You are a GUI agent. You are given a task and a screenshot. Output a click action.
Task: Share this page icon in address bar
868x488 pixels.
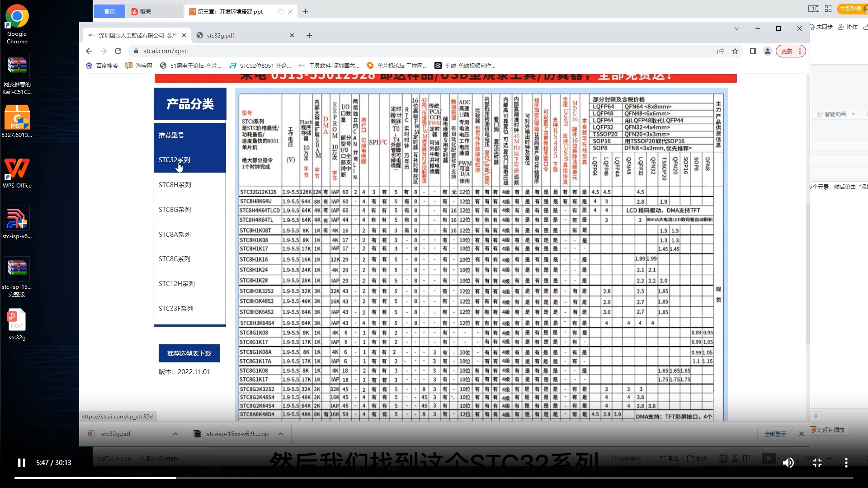click(x=721, y=51)
